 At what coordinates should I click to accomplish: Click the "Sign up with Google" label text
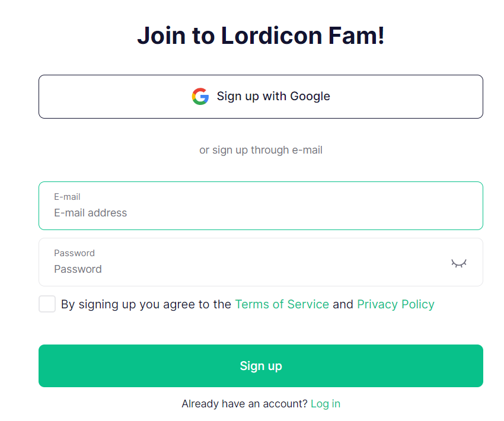[x=273, y=96]
